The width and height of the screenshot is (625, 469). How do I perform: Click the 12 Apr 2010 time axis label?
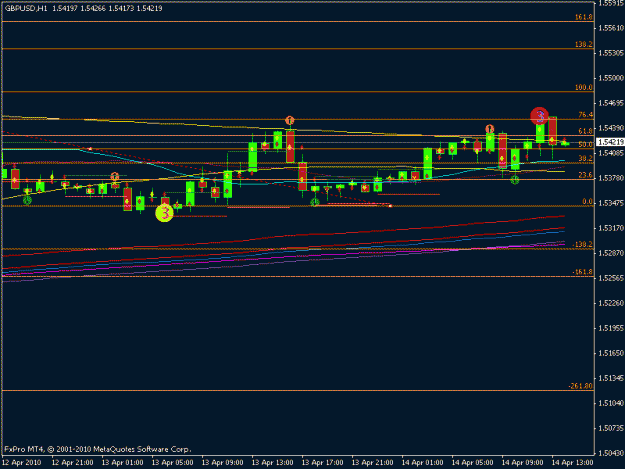tap(22, 463)
